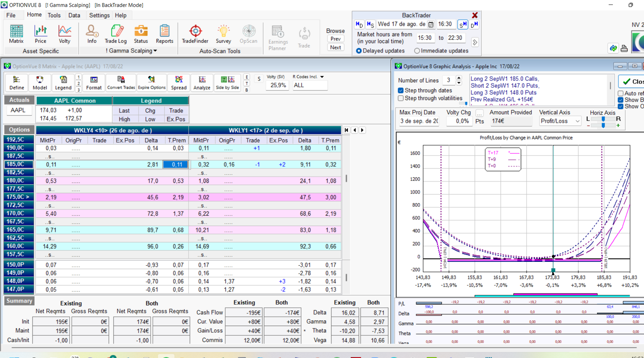Step forward one day in BackTrader

tap(474, 24)
